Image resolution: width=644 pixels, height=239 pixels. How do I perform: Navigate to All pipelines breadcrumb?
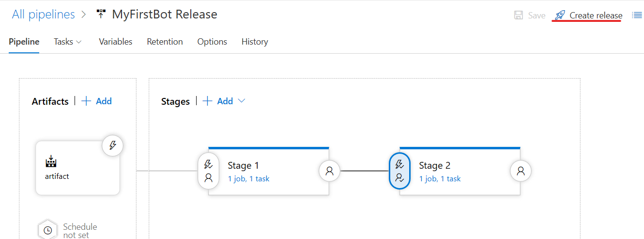(x=44, y=15)
